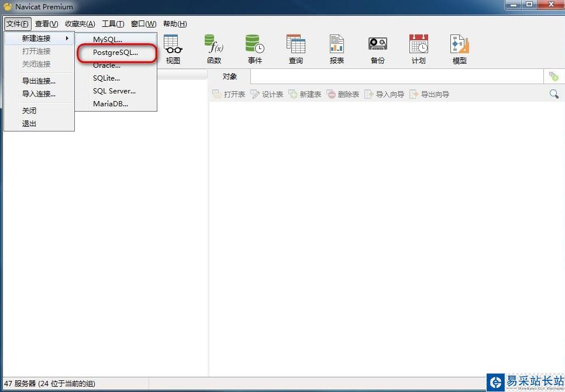Click 打开表 (Open Table) button
Image resolution: width=565 pixels, height=392 pixels.
click(229, 94)
